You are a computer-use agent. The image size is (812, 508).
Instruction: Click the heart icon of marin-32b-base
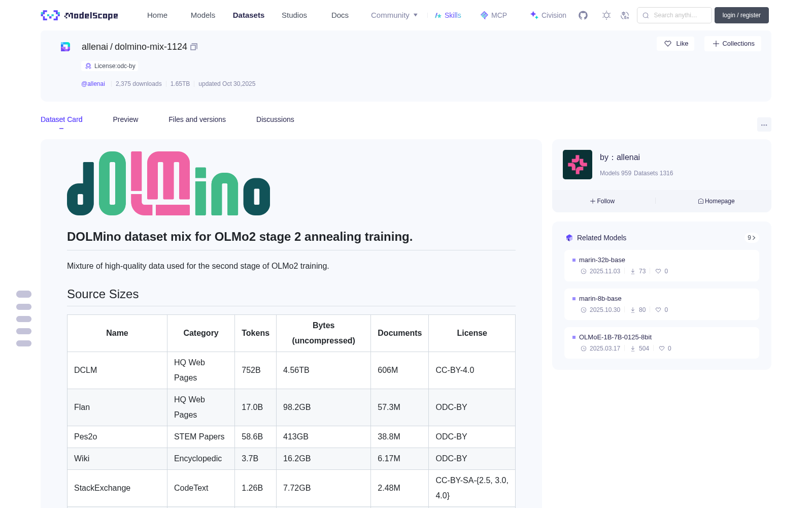coord(658,271)
